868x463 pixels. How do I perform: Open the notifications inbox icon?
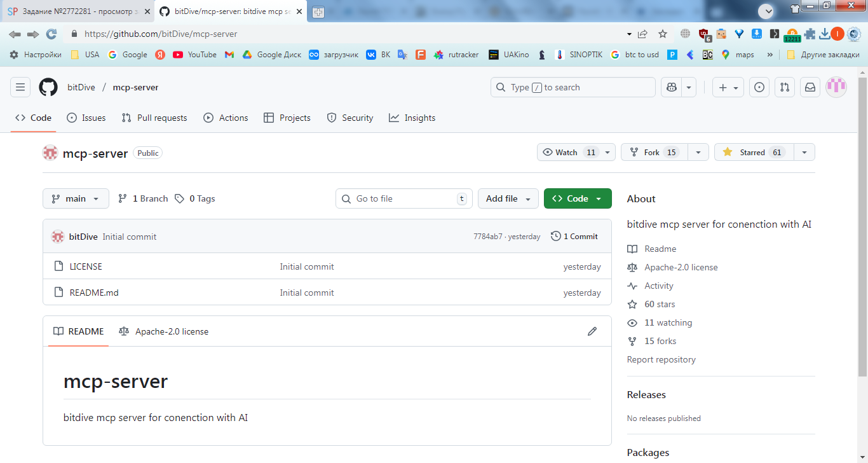pyautogui.click(x=810, y=87)
